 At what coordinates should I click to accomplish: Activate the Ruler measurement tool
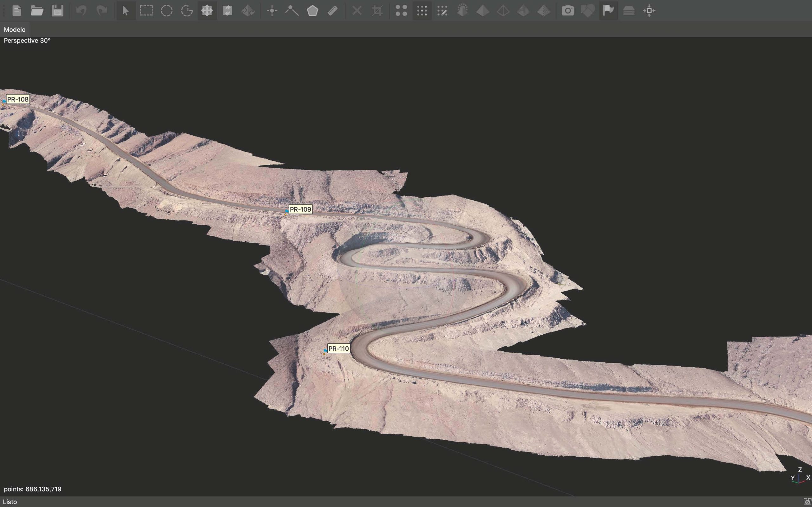point(332,11)
